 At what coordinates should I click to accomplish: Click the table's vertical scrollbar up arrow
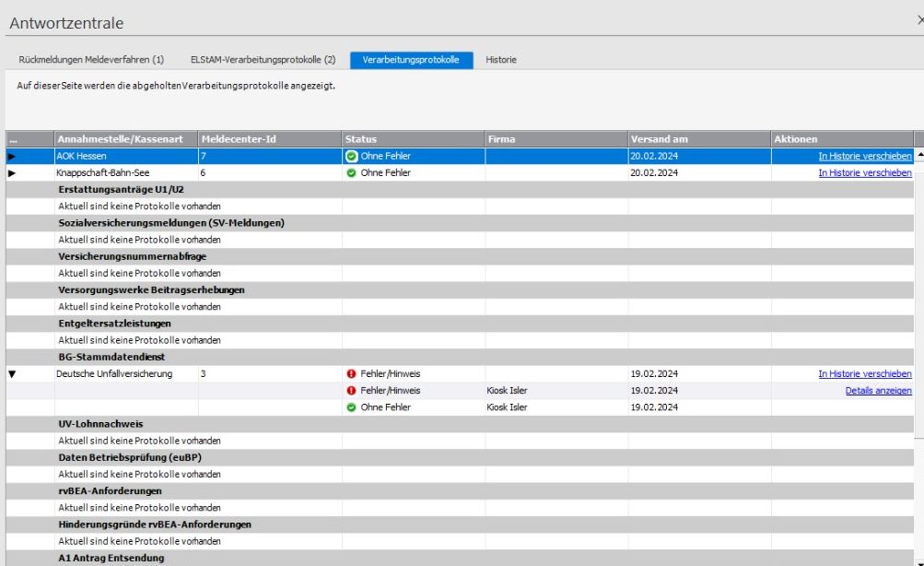point(919,154)
